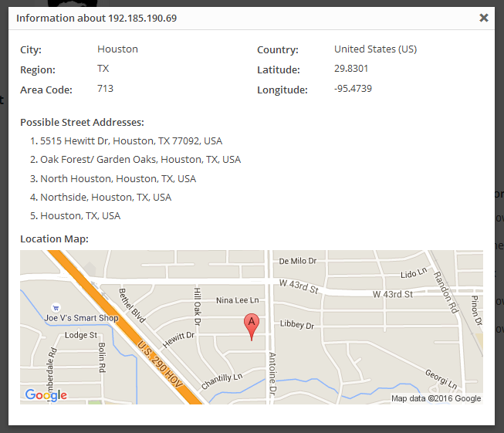
Task: Click the Country value United States (US)
Action: (375, 49)
